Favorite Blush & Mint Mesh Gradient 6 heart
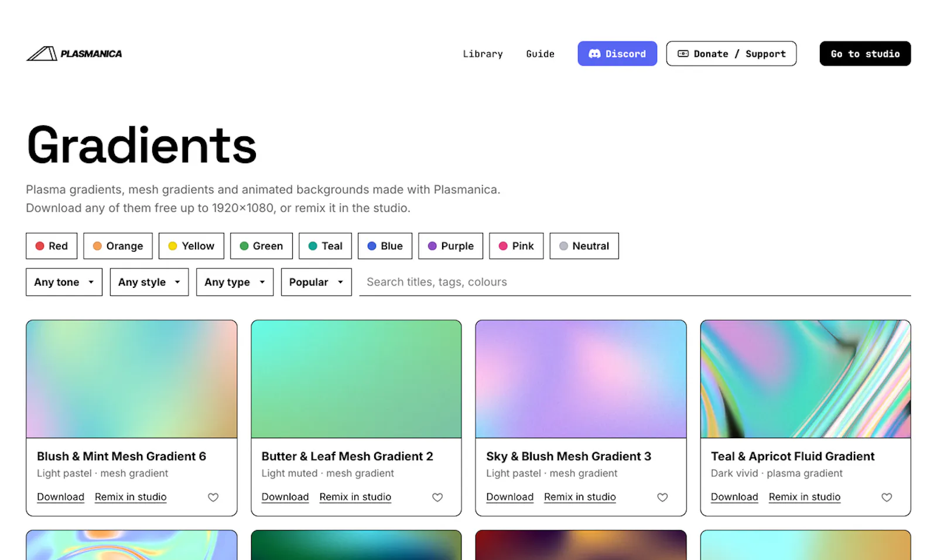 [213, 497]
